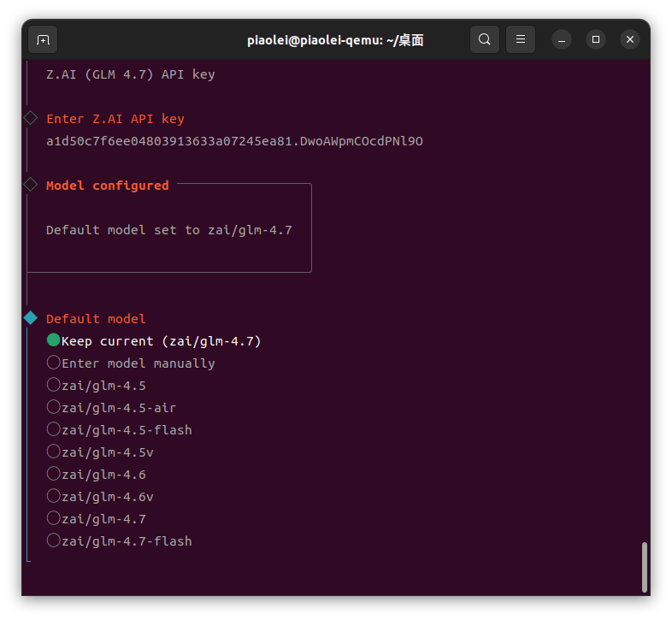Open a new terminal tab

coord(43,40)
